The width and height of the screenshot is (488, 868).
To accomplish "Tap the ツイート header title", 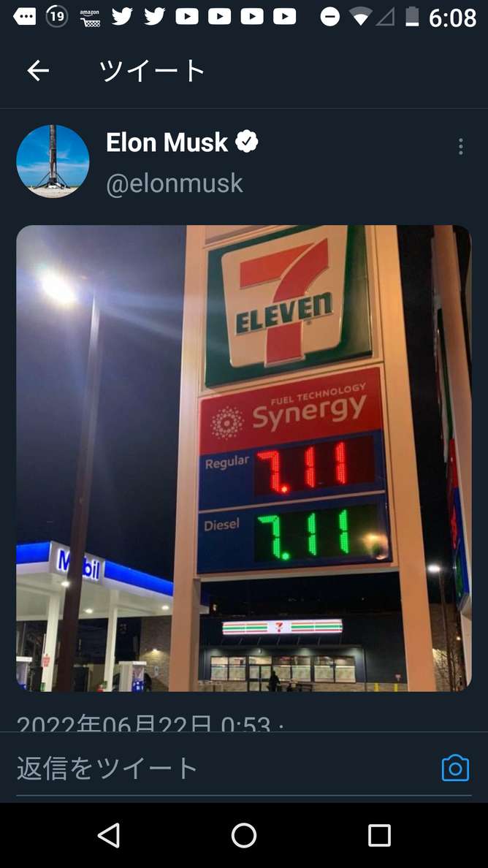I will coord(152,71).
